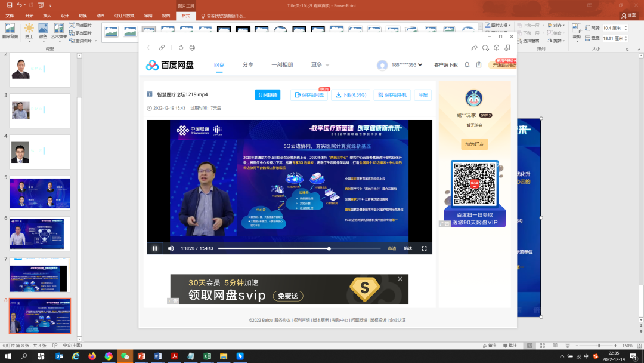
Task: Expand Reset Picture (重设图片) dropdown arrow
Action: (95, 41)
